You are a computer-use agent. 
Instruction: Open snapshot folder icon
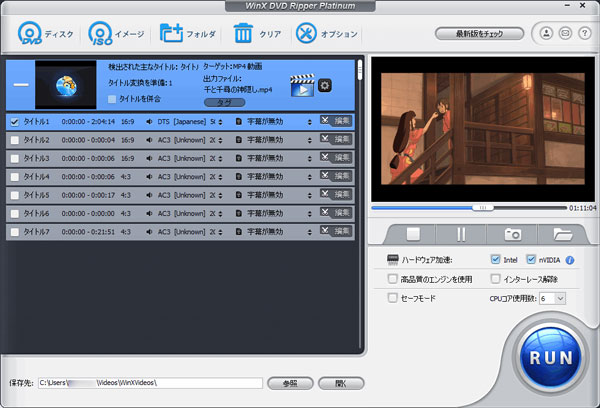[562, 233]
